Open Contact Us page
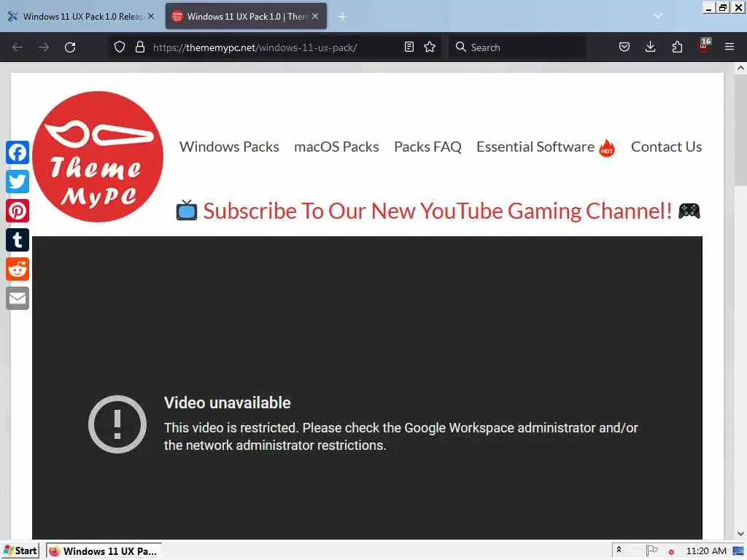The height and width of the screenshot is (560, 747). tap(667, 147)
